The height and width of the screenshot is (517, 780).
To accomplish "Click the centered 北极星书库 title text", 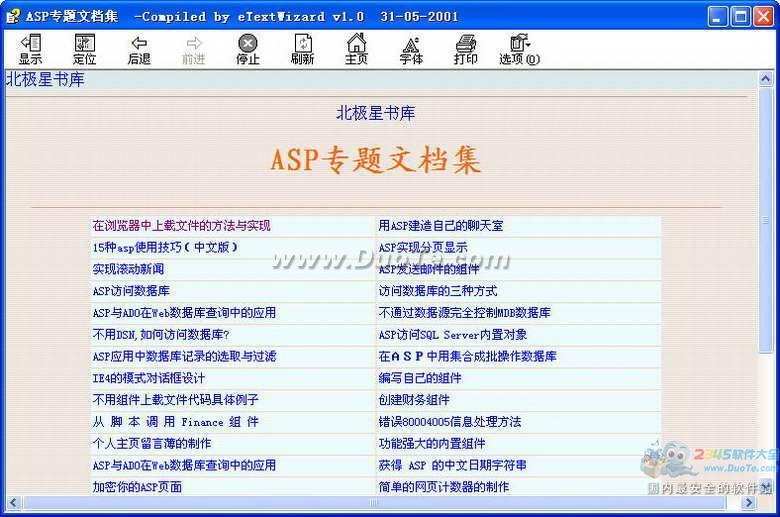I will 376,113.
